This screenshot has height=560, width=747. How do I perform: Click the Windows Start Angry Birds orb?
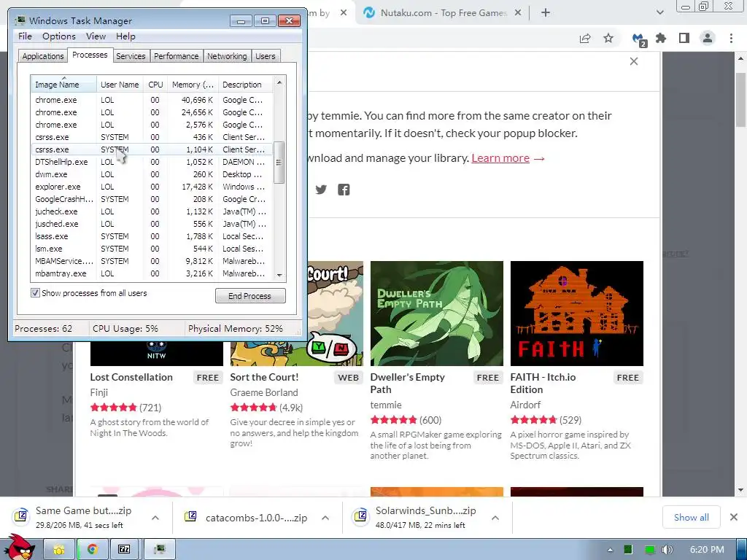19,548
